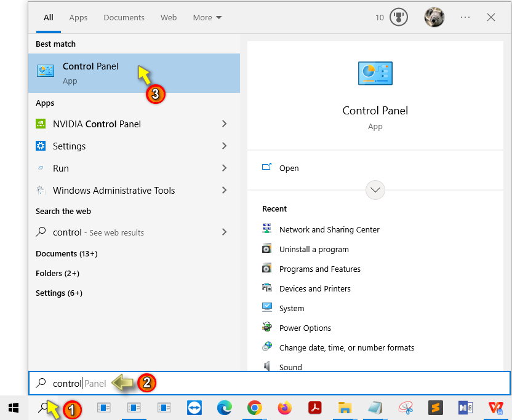Viewport: 512px width, 420px height.
Task: Open the More filter dropdown
Action: [207, 18]
